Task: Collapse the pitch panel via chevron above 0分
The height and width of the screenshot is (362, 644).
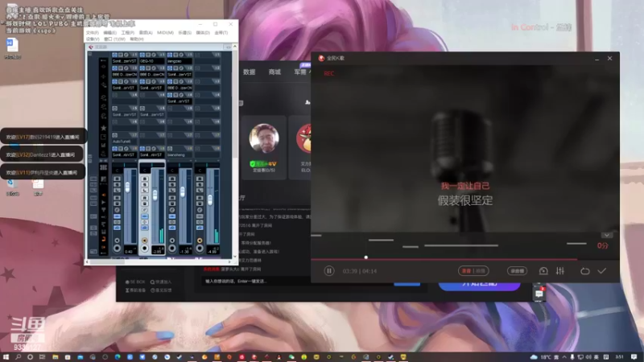Action: click(607, 236)
